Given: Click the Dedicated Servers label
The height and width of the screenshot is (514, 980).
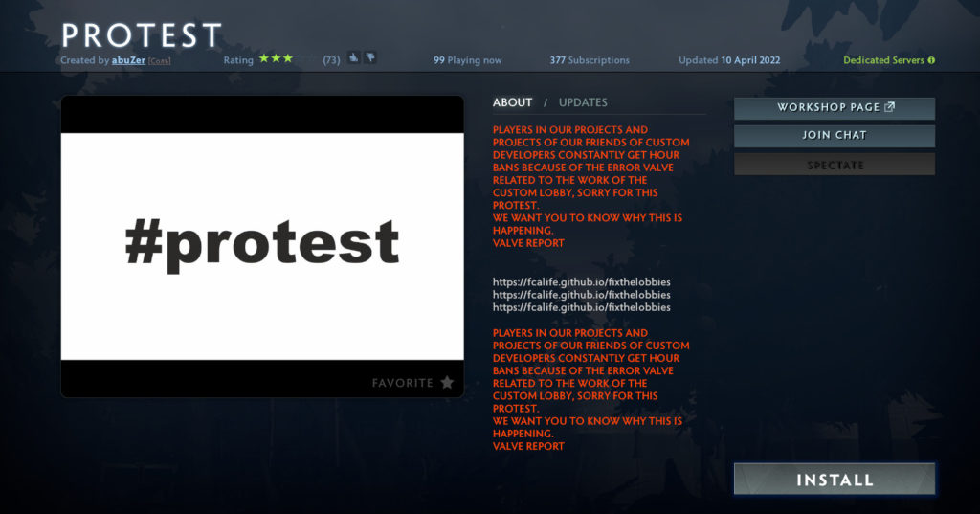Looking at the screenshot, I should coord(882,60).
